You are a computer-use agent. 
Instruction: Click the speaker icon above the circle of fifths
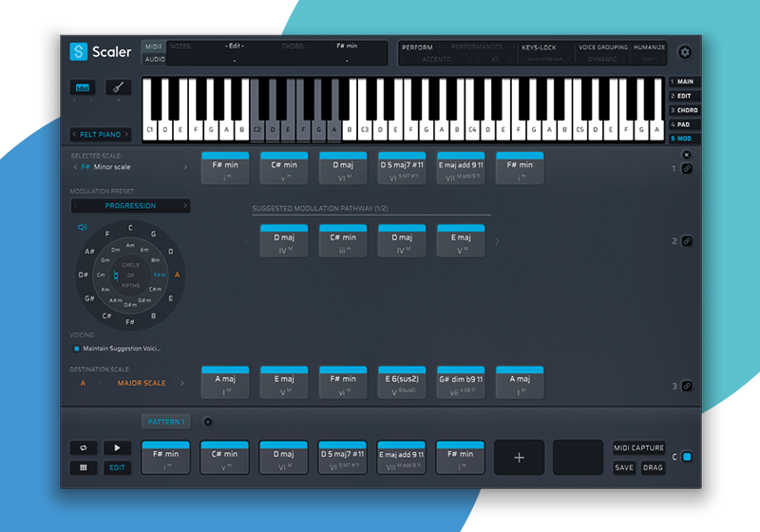pos(83,227)
